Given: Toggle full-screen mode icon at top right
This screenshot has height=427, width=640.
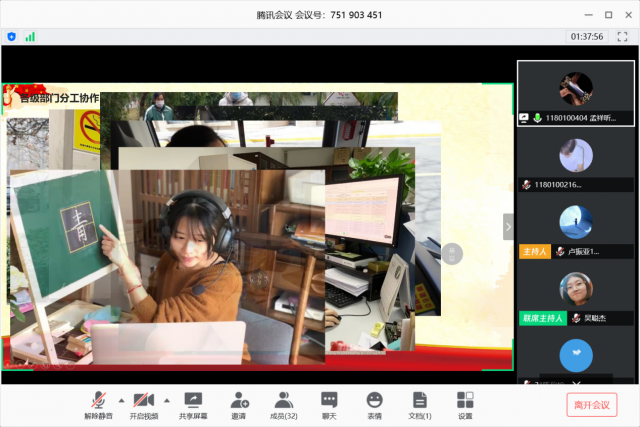Looking at the screenshot, I should (x=621, y=36).
